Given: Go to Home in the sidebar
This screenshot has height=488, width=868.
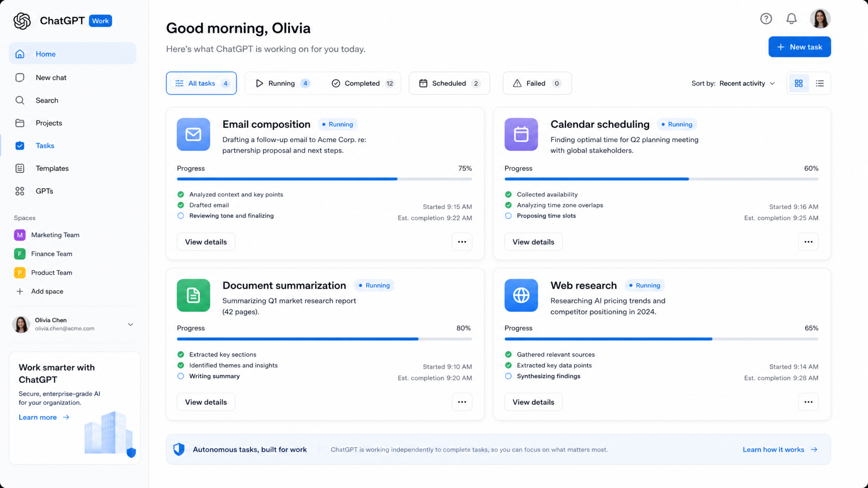Looking at the screenshot, I should 72,54.
